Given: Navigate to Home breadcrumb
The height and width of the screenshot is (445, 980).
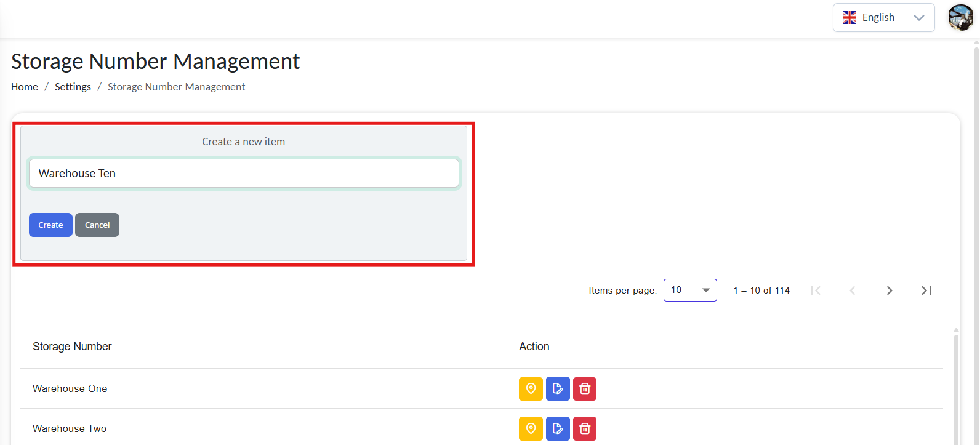Looking at the screenshot, I should [25, 87].
